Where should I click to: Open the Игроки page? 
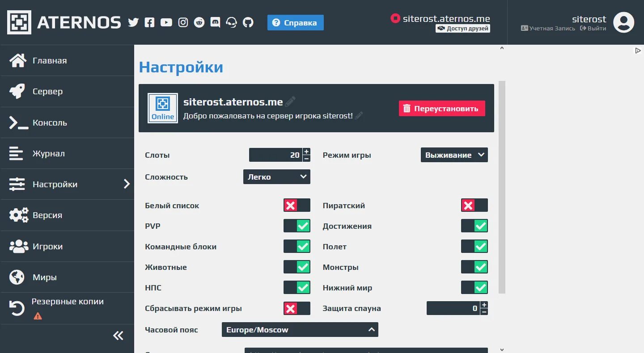pos(67,246)
